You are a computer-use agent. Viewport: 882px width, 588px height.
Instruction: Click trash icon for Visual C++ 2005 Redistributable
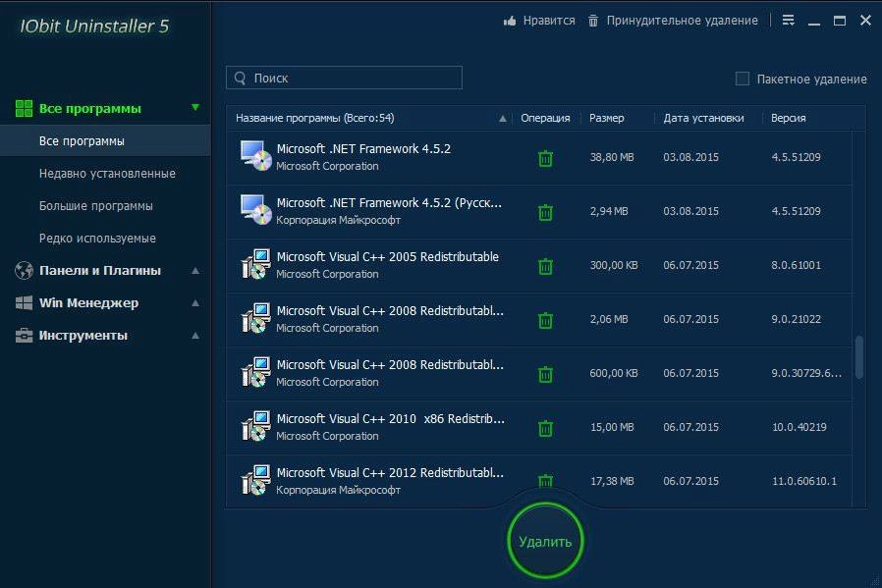click(545, 266)
